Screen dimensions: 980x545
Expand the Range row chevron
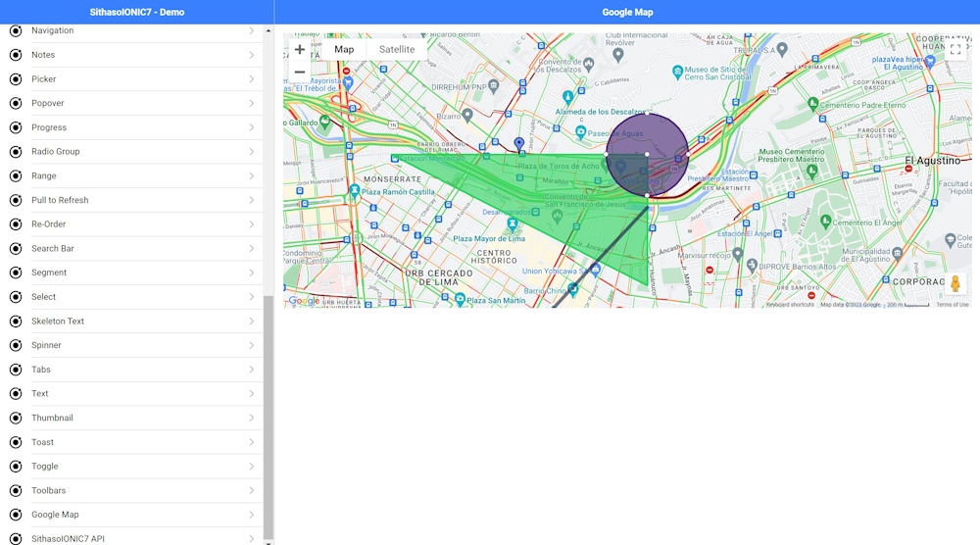point(251,176)
